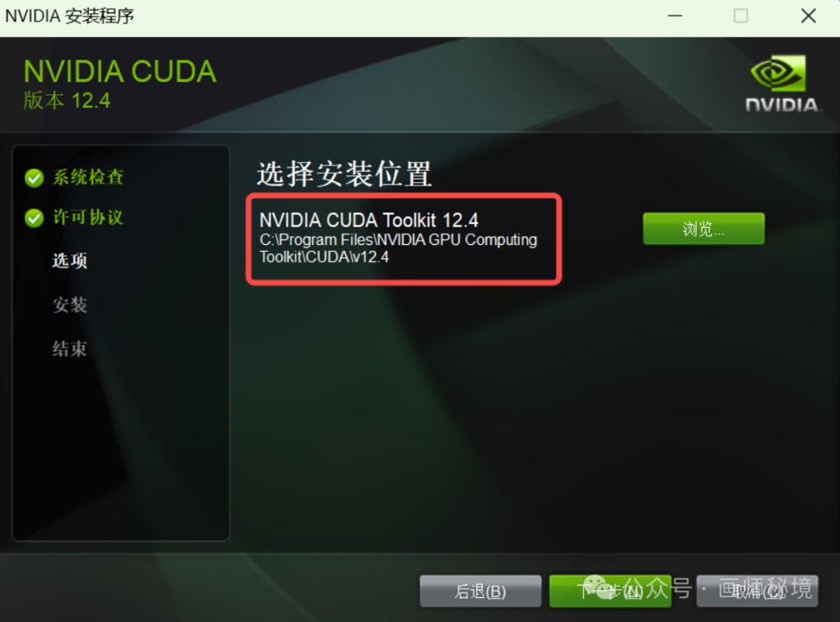Select the 许可协议 step label
This screenshot has width=840, height=622.
click(x=89, y=218)
